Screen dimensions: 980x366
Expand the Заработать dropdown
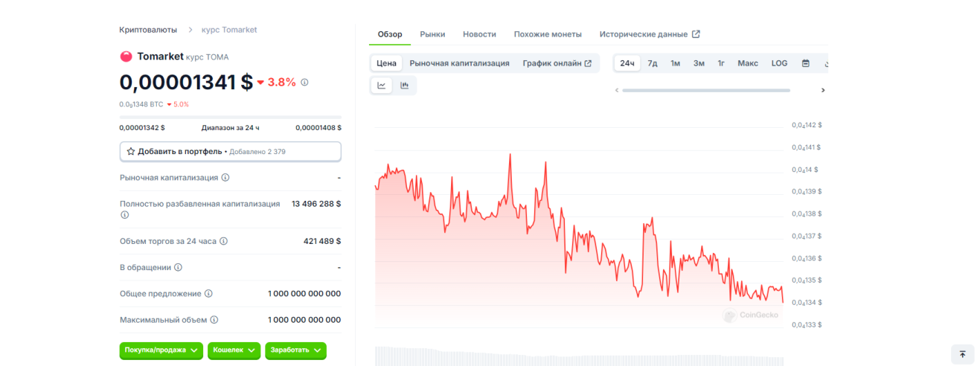295,350
